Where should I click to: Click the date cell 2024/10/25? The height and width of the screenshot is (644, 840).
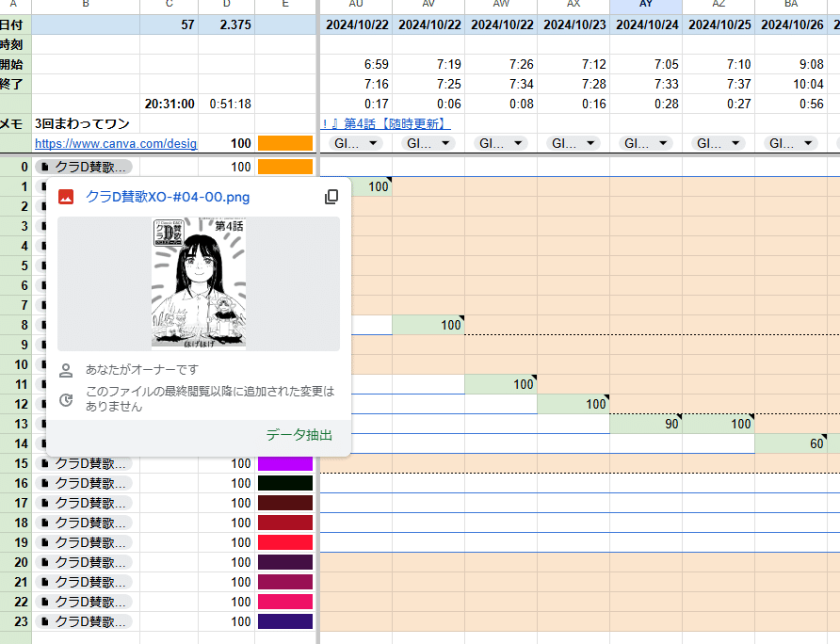tap(719, 24)
